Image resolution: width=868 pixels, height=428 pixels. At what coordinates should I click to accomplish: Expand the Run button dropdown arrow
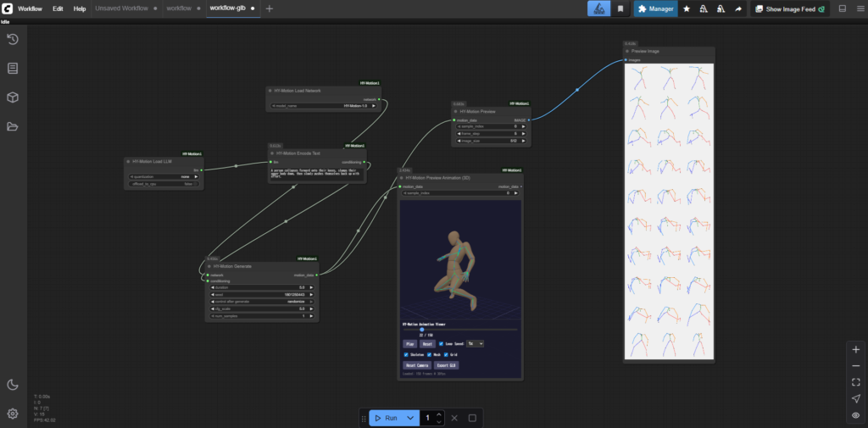tap(410, 418)
